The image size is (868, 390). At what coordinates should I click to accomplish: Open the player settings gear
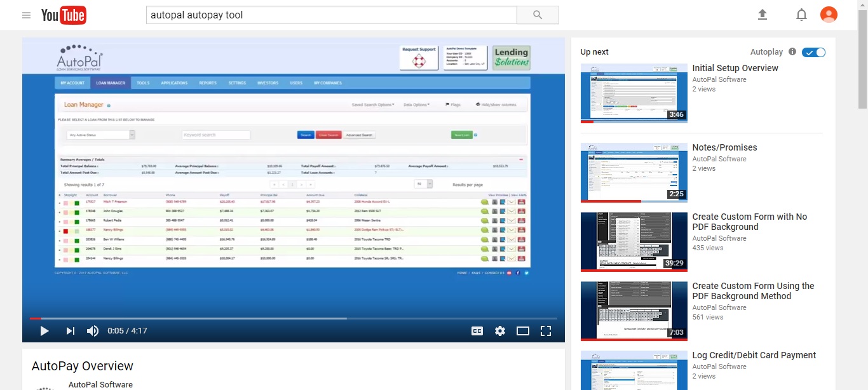coord(500,331)
